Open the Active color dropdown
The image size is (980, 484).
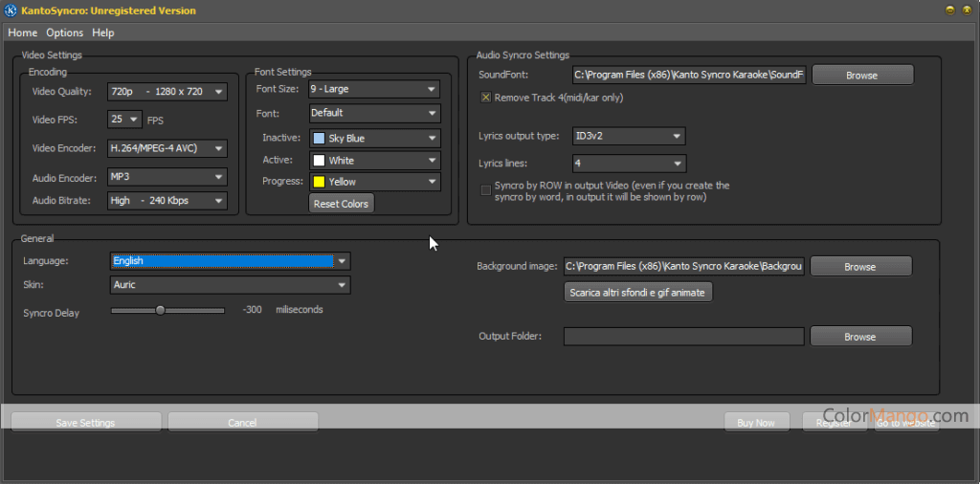click(374, 161)
